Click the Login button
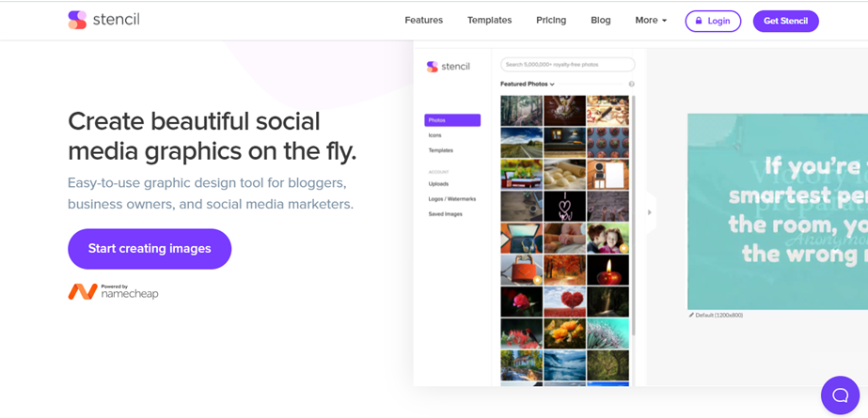868x418 pixels. [x=713, y=21]
